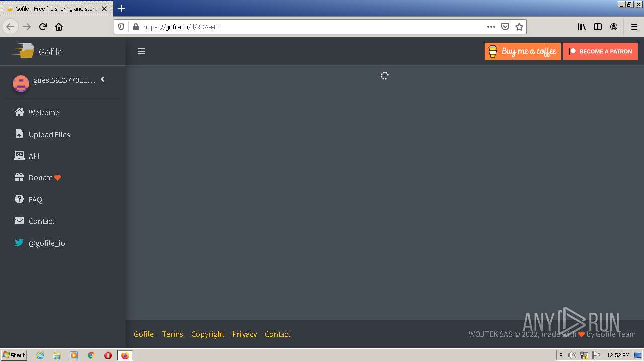
Task: Launch Internet Explorer from taskbar
Action: (40, 355)
